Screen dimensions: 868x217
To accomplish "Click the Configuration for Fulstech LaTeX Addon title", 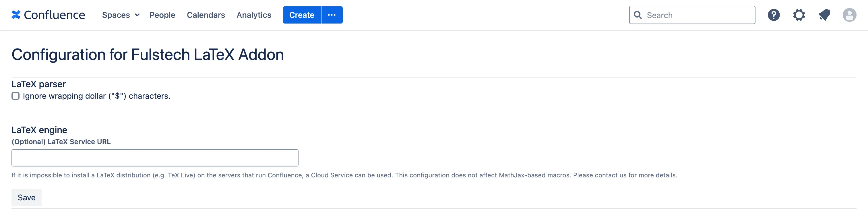I will pyautogui.click(x=148, y=55).
